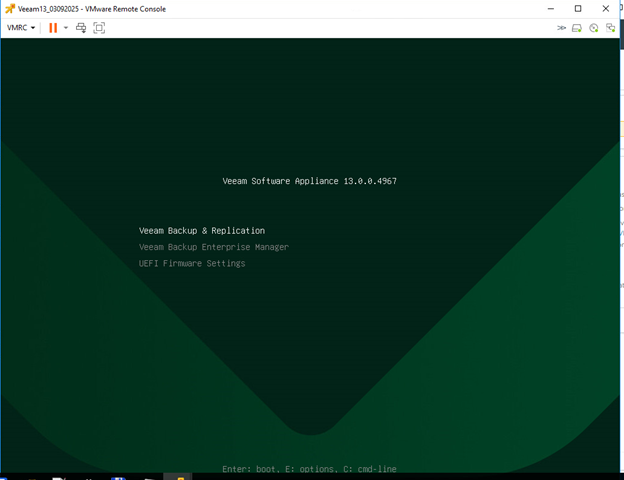Image resolution: width=624 pixels, height=480 pixels.
Task: Close the VMware Remote Console window
Action: pos(606,9)
